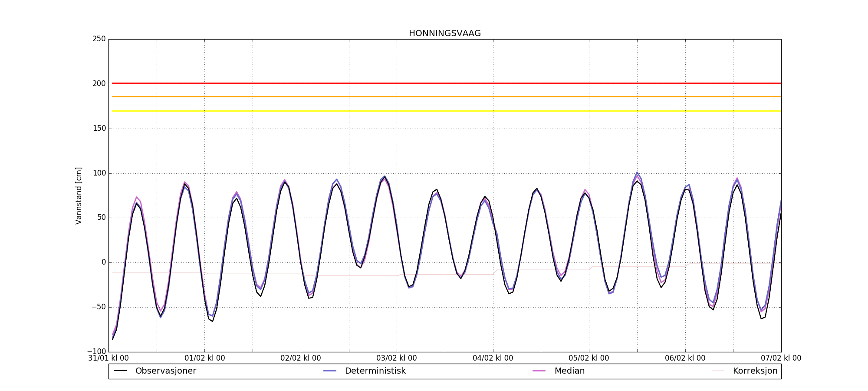
Task: Click the black Observasjoner legend line sample
Action: [x=120, y=371]
